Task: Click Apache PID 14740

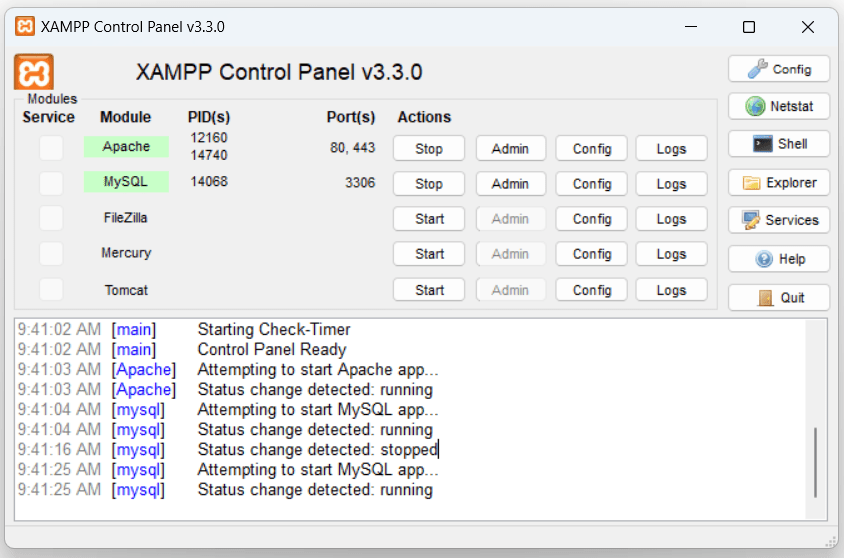Action: click(209, 155)
